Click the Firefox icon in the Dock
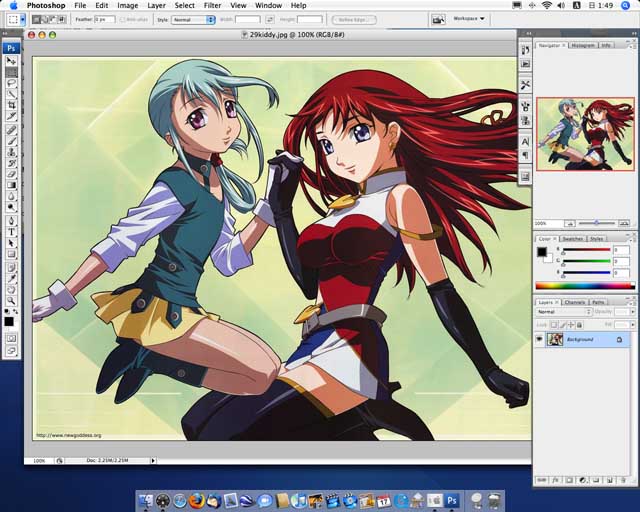The width and height of the screenshot is (640, 512). (x=196, y=501)
